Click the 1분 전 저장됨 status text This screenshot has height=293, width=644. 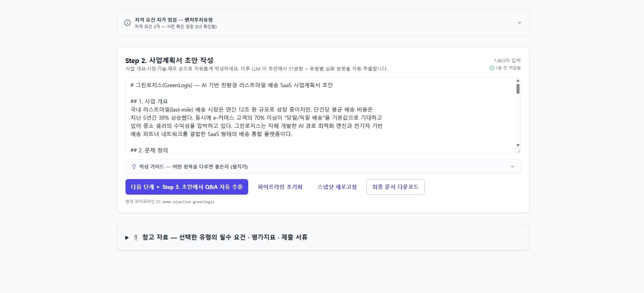coord(508,68)
